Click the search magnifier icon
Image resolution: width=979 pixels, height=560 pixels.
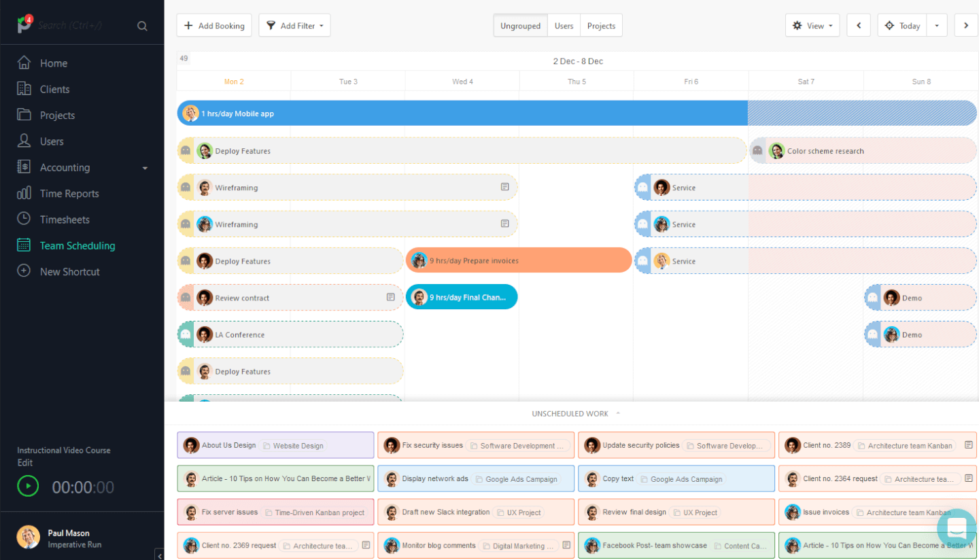pos(142,26)
